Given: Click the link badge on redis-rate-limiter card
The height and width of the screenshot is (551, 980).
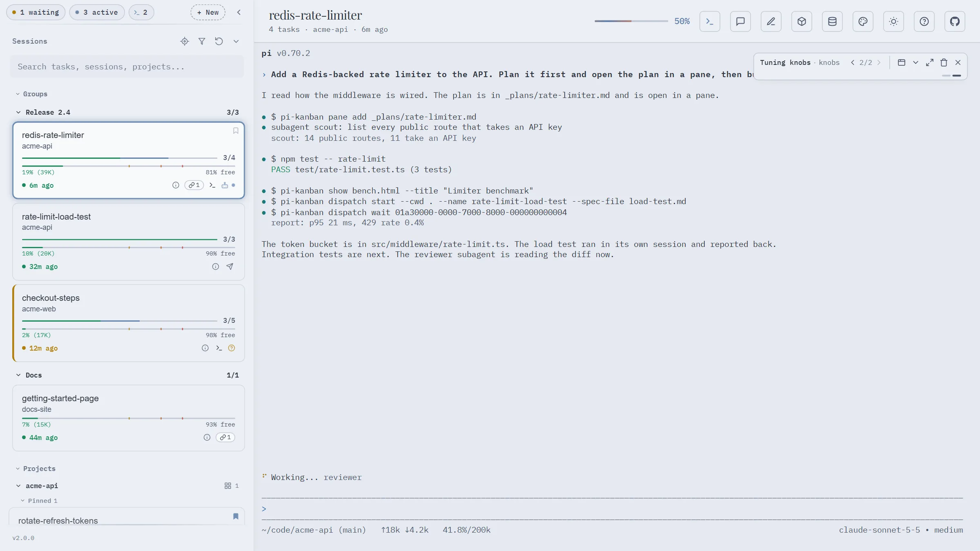Looking at the screenshot, I should [x=194, y=185].
